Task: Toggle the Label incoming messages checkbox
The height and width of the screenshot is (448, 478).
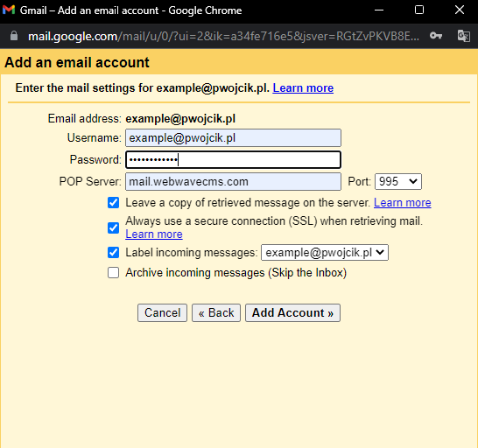Action: pyautogui.click(x=114, y=252)
